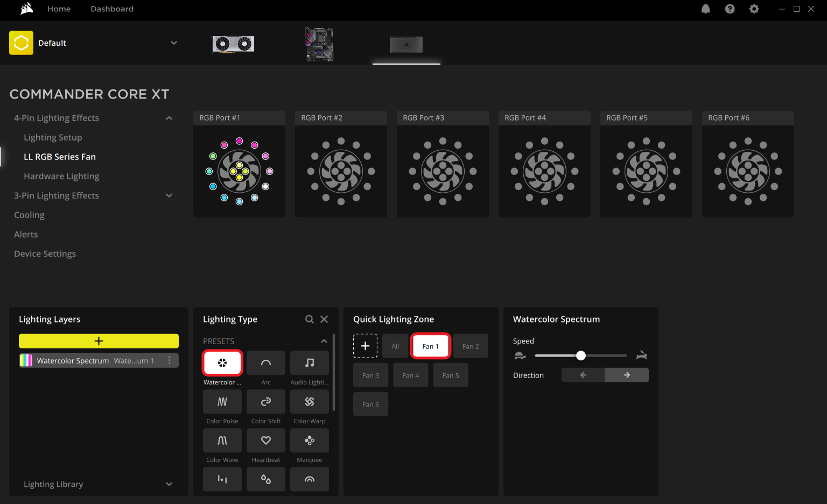Open options menu for Watercolor Spectrum layer

170,361
